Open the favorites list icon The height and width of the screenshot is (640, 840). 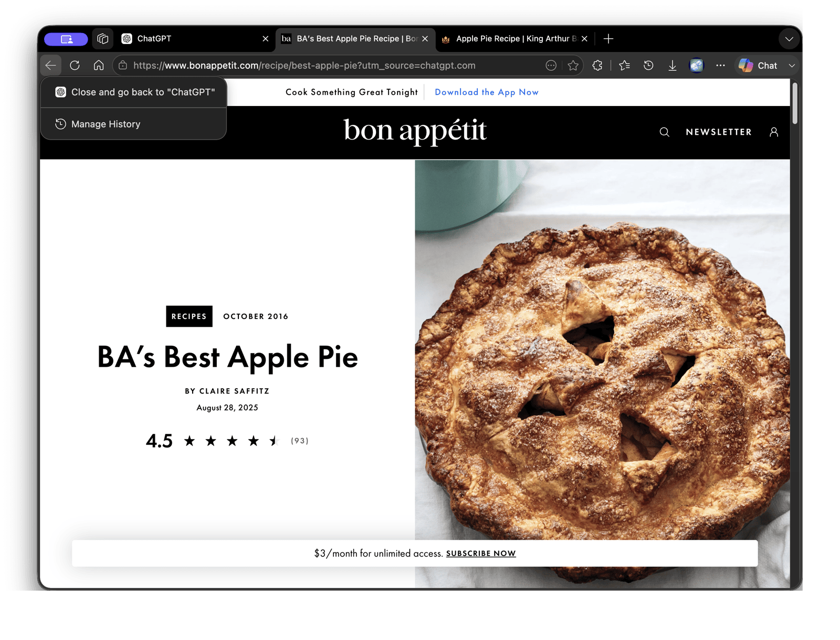[x=624, y=66]
